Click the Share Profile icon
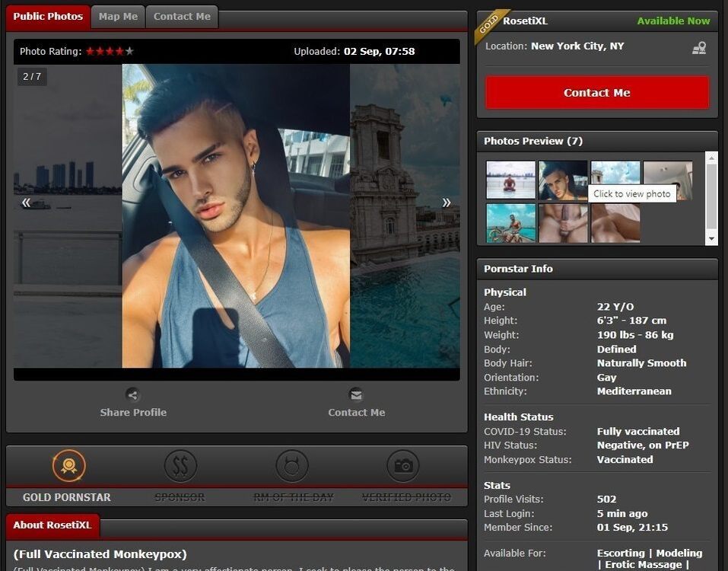 coord(133,394)
